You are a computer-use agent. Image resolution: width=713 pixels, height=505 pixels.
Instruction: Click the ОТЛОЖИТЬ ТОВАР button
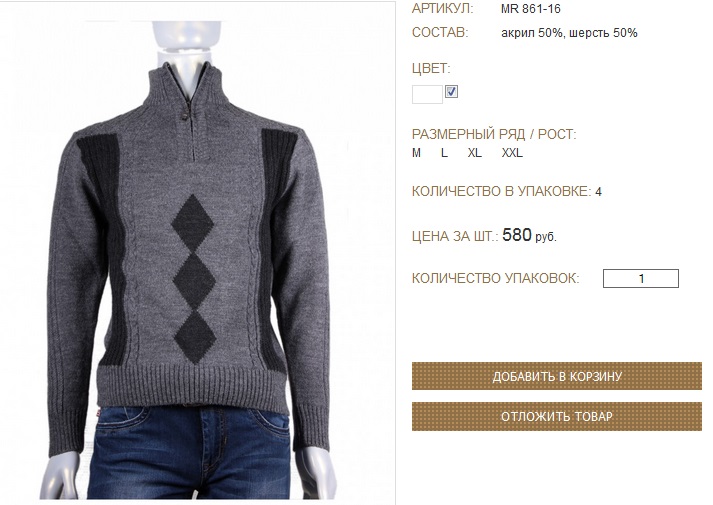click(557, 416)
